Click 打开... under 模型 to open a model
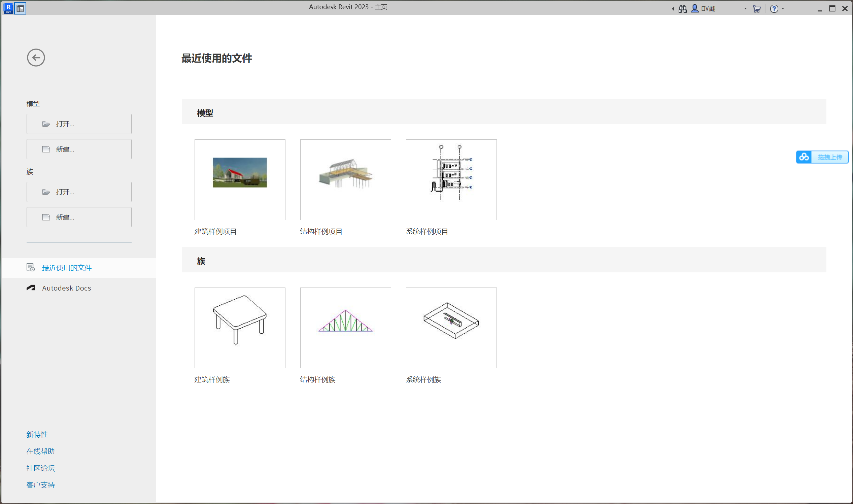 79,124
